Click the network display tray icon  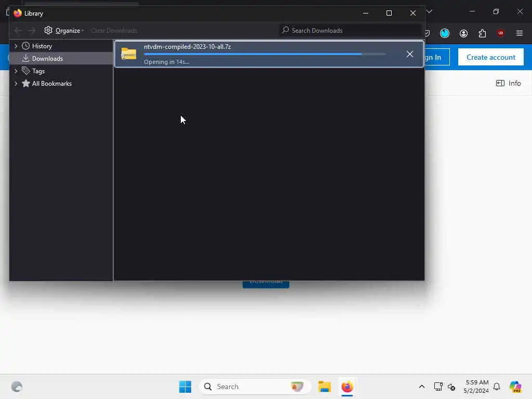point(438,387)
